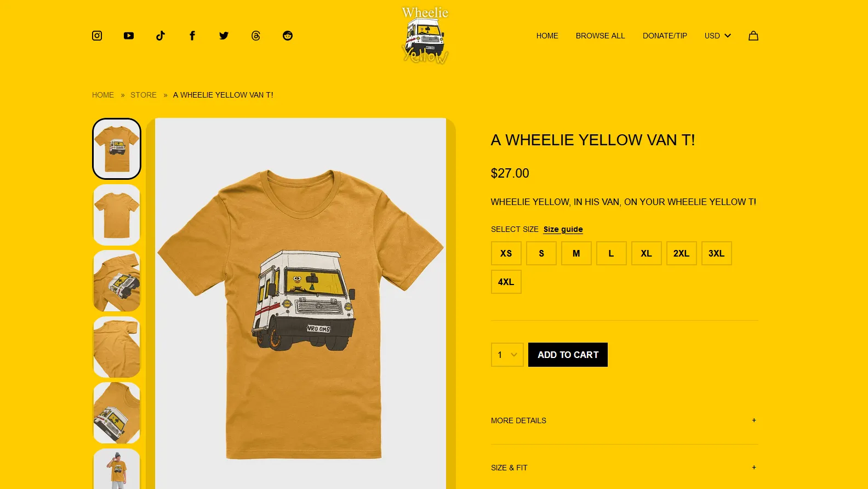Screen dimensions: 868x489
Task: Open the Threads profile icon
Action: (256, 36)
